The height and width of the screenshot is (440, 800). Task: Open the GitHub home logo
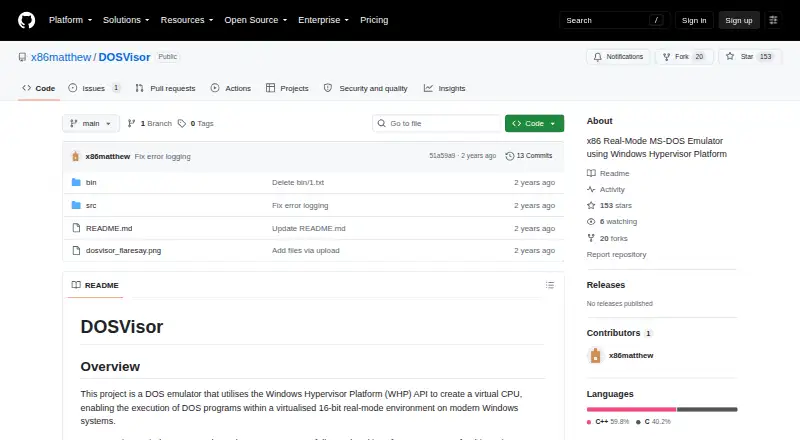pyautogui.click(x=27, y=20)
